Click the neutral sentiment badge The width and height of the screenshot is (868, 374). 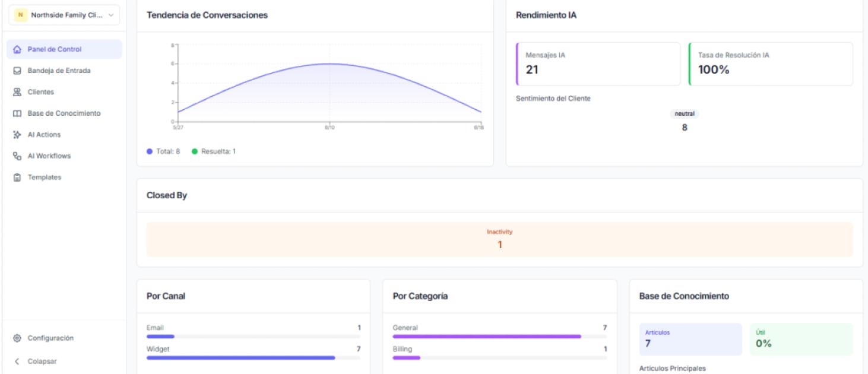pyautogui.click(x=685, y=113)
